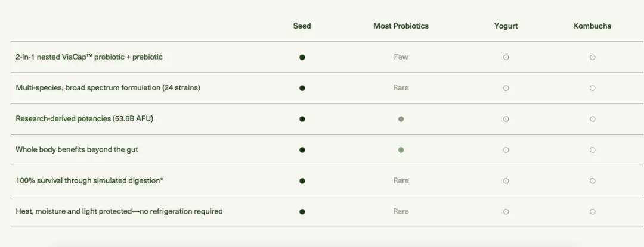Click Seed's dot for Whole body benefits
Viewport: 644px width, 247px height.
(x=302, y=150)
